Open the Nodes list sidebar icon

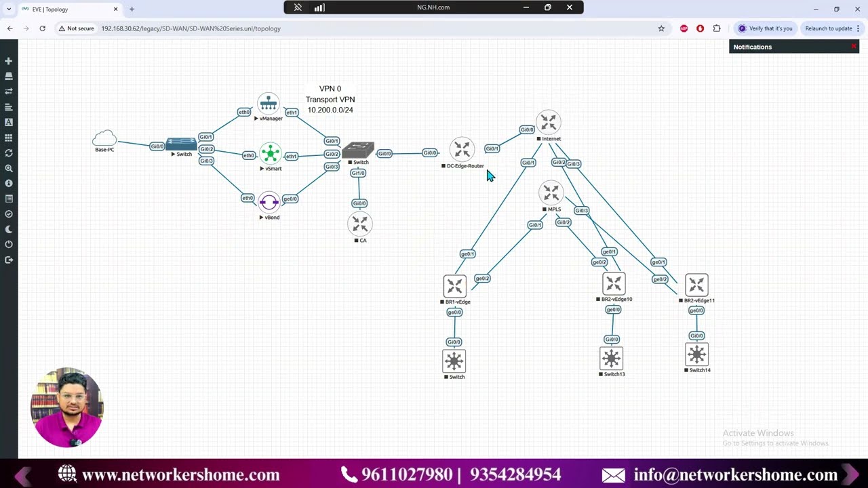9,76
